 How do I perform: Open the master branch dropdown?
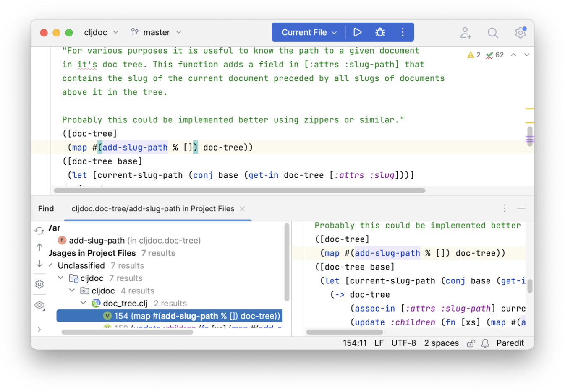156,32
